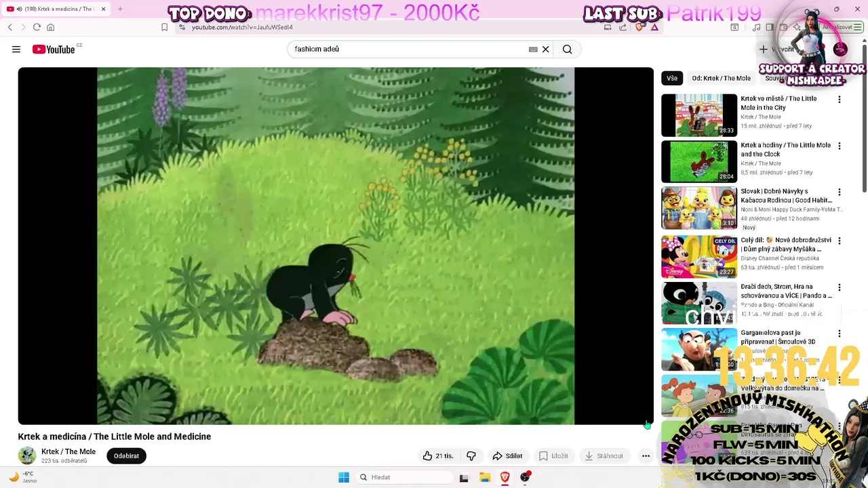Screen dimensions: 868x488
Task: Open the music note playlist icon
Action: point(756,27)
